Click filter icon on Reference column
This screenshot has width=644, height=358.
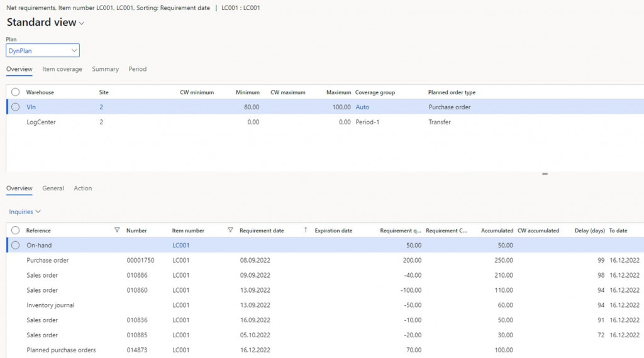(x=117, y=231)
